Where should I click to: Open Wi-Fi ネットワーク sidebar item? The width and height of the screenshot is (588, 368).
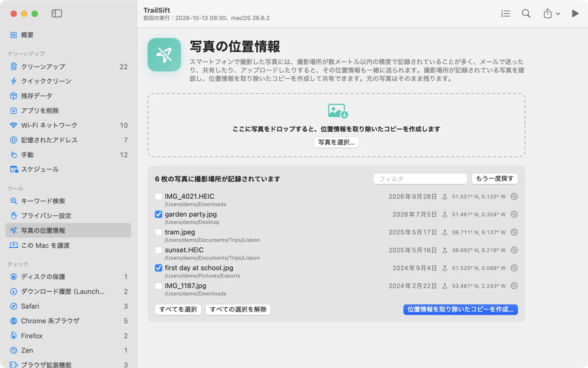coord(68,125)
